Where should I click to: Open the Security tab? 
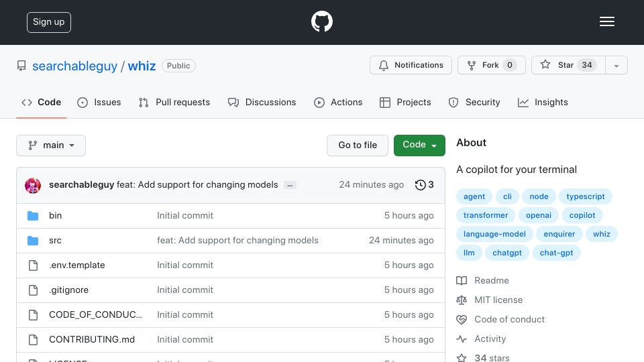(x=474, y=102)
